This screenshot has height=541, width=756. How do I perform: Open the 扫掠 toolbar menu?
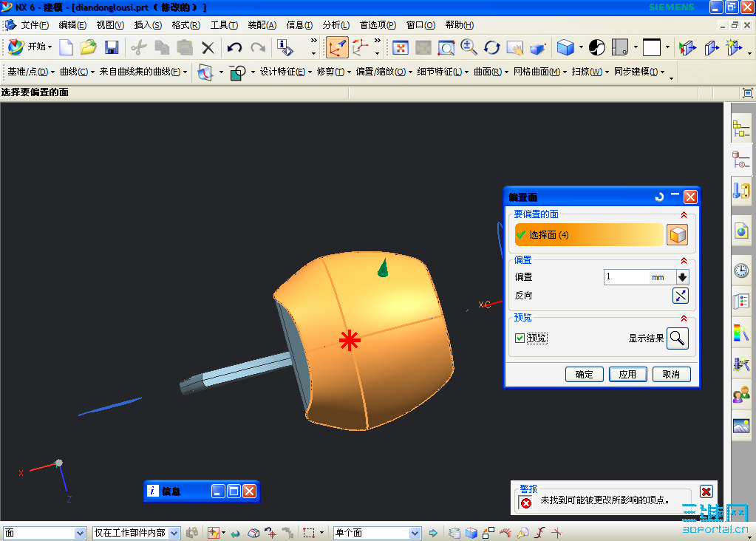coord(590,72)
